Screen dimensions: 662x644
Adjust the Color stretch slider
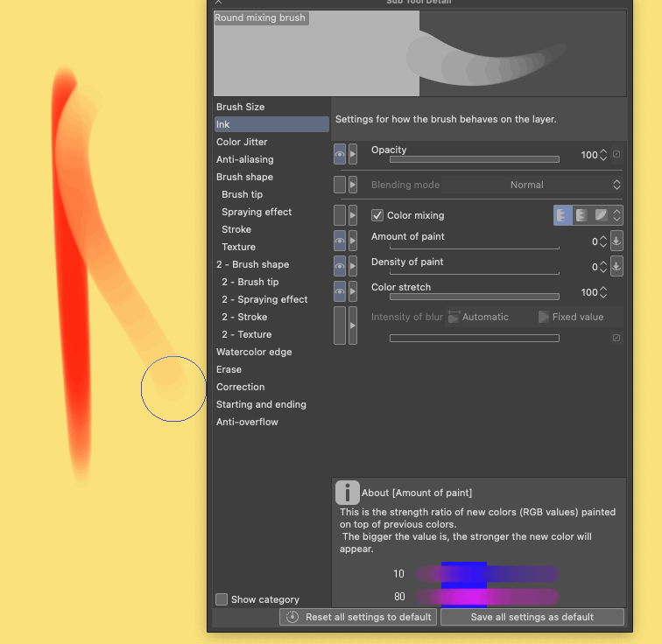coord(474,297)
